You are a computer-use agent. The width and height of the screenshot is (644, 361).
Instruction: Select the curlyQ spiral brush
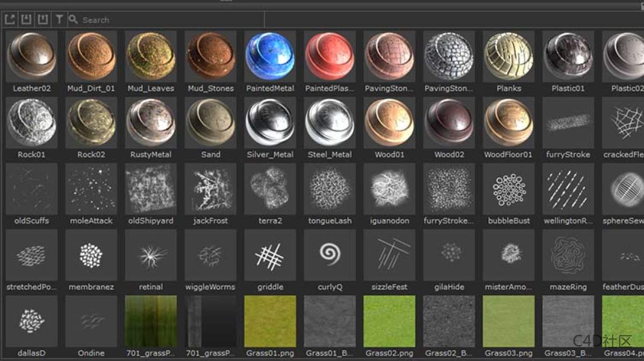330,255
